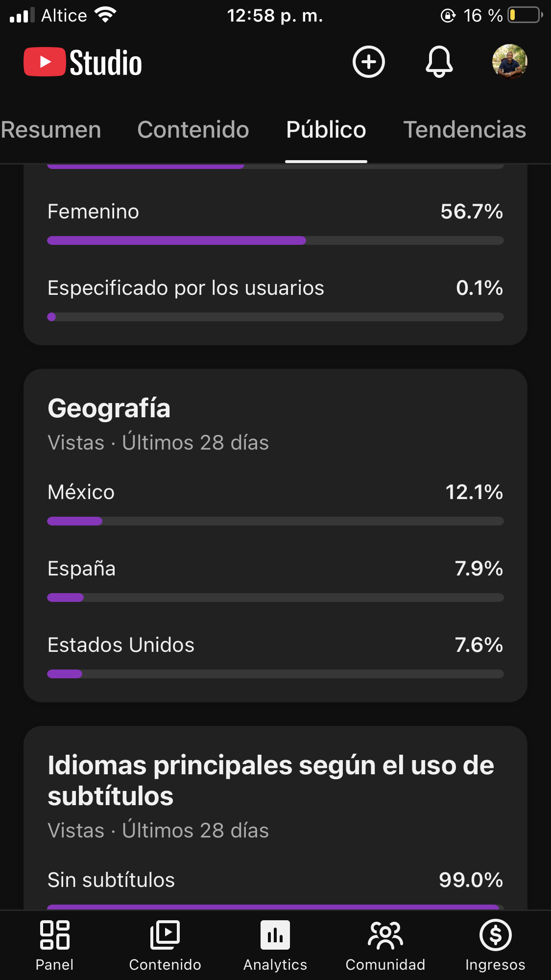Image resolution: width=551 pixels, height=980 pixels.
Task: Go to Panel in bottom navigation
Action: click(x=55, y=946)
